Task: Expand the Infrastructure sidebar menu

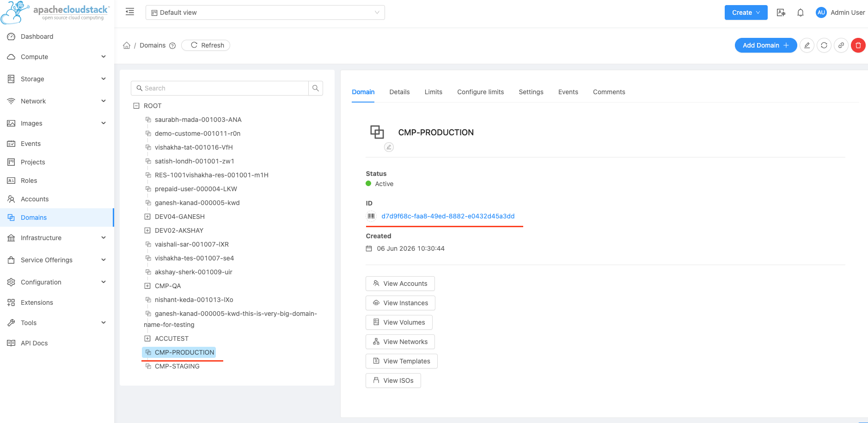Action: click(x=57, y=238)
